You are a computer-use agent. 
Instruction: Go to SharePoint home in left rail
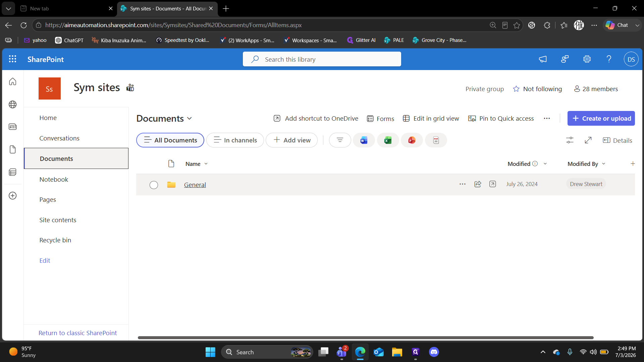point(13,81)
